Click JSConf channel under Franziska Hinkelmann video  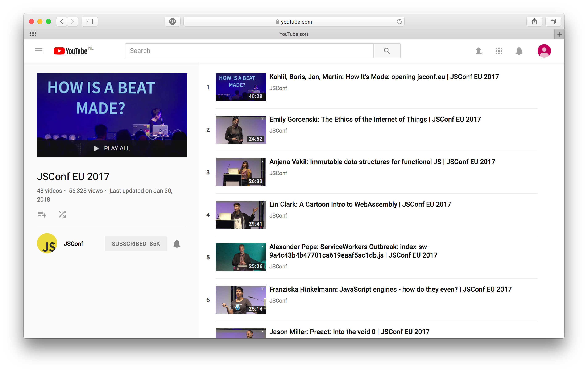[x=278, y=301]
